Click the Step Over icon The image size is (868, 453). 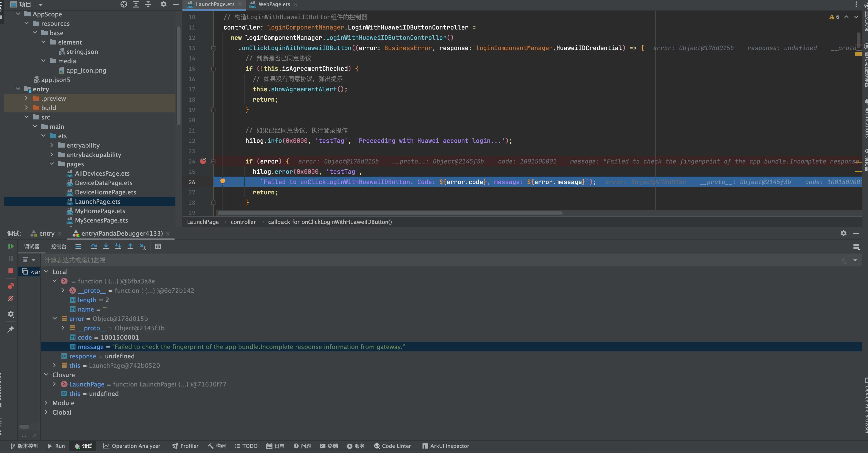(x=94, y=246)
